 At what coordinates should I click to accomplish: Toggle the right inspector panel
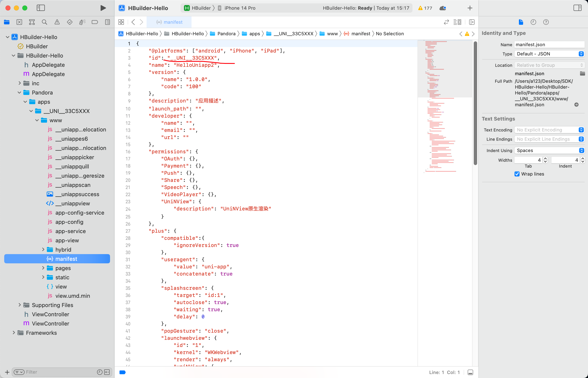pos(577,8)
